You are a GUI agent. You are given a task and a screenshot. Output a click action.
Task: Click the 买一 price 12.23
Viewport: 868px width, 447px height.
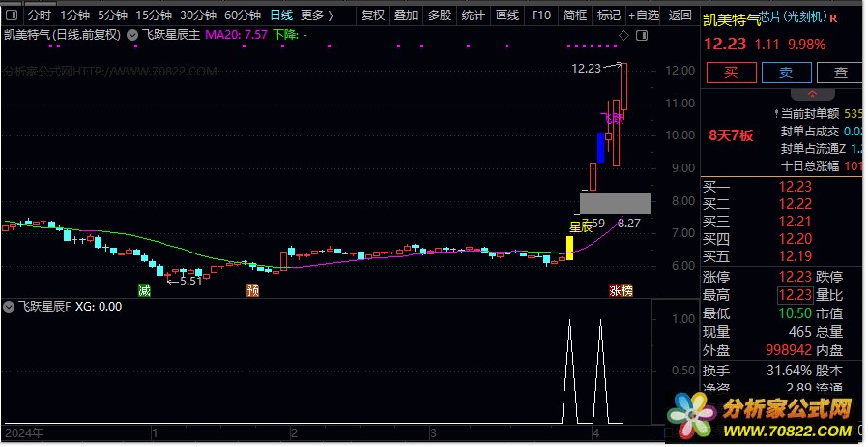pos(795,187)
